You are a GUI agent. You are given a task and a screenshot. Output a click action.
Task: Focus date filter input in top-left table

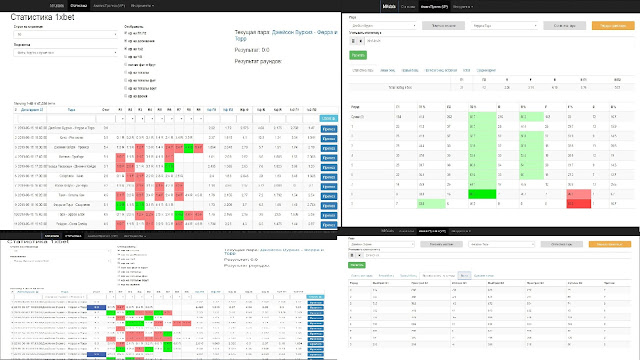(x=32, y=119)
